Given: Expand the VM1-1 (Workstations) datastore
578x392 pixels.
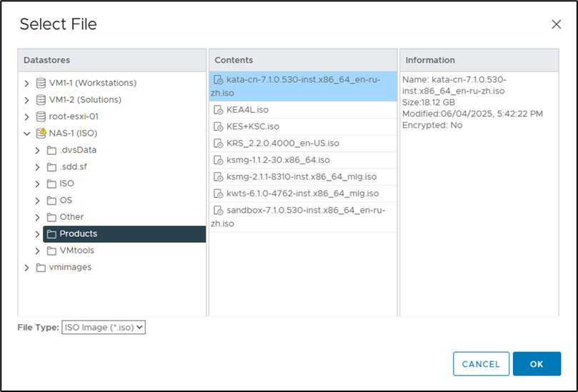Looking at the screenshot, I should (26, 84).
